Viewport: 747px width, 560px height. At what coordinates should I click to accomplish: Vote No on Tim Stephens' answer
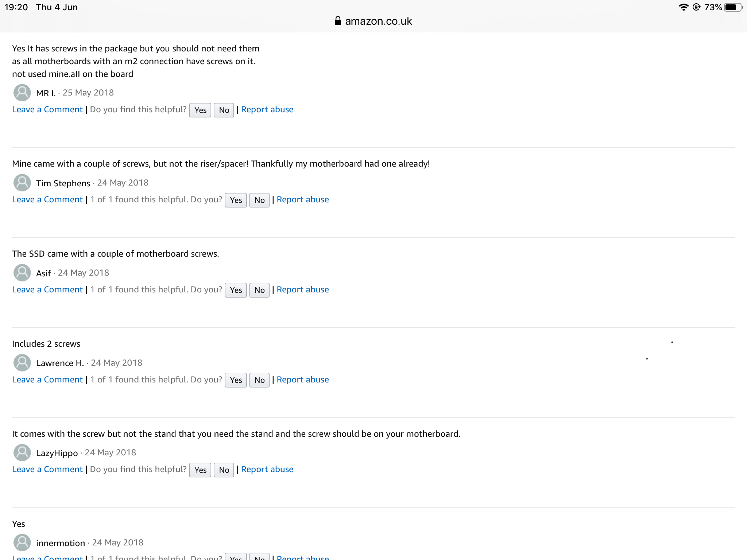coord(259,200)
